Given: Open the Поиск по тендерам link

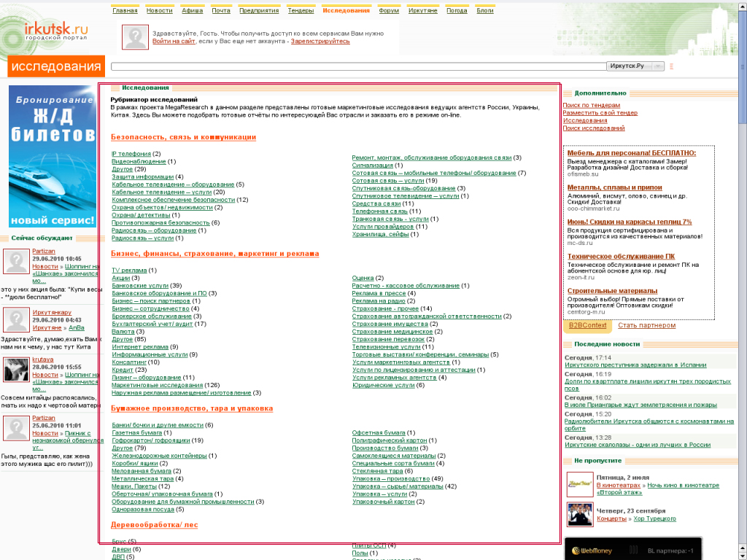Looking at the screenshot, I should [591, 105].
